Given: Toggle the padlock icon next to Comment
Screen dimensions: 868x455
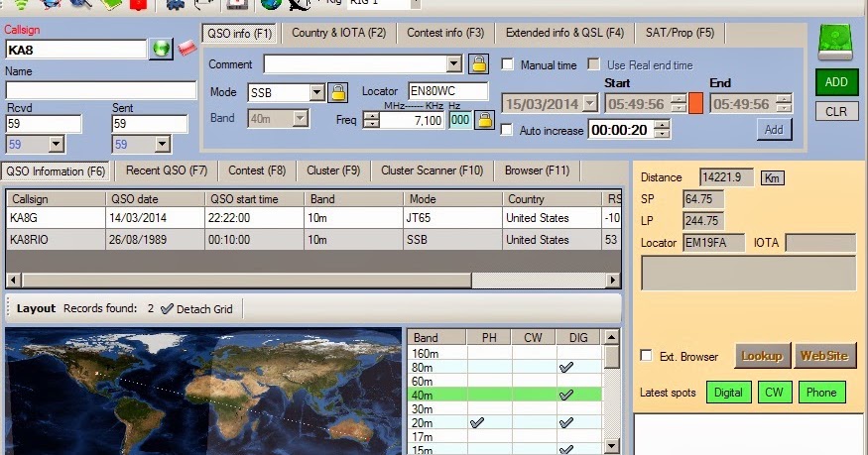Looking at the screenshot, I should (x=479, y=64).
